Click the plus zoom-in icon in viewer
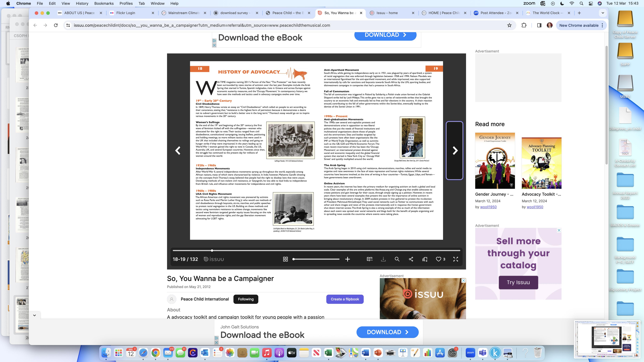Screen dimensions: 644x362 click(x=347, y=259)
